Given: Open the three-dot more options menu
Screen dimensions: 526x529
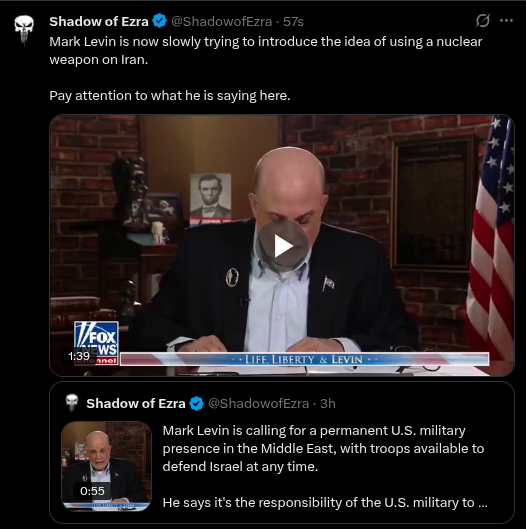Looking at the screenshot, I should [x=506, y=21].
